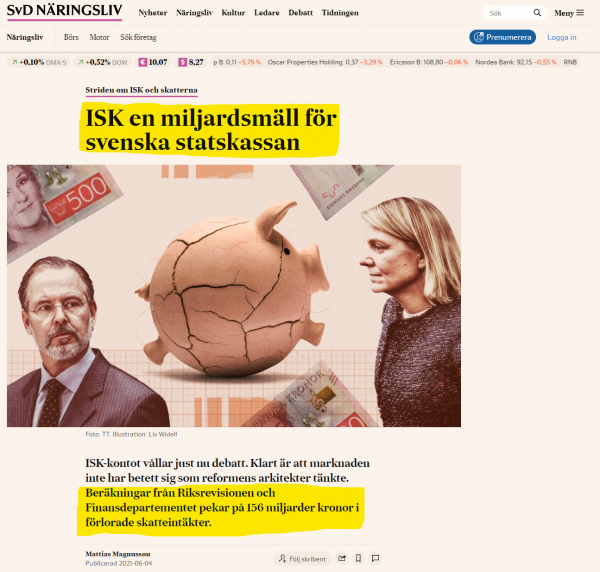The image size is (600, 572).
Task: Click the Prenumerera button
Action: (502, 37)
